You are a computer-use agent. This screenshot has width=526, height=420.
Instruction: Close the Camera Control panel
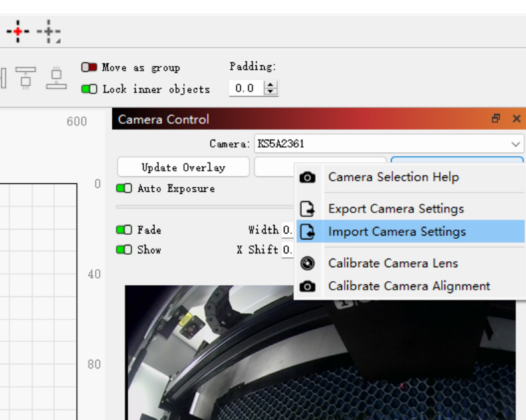(x=517, y=118)
